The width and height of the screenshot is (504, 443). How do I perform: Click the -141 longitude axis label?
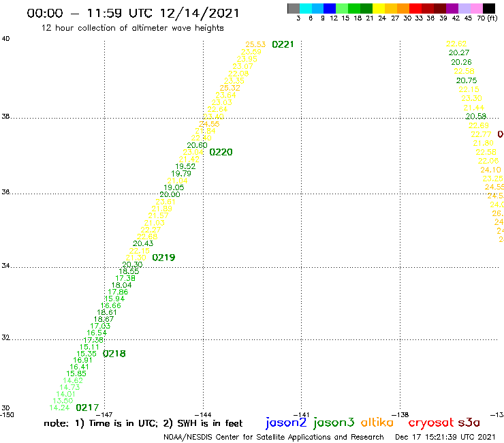(x=301, y=415)
